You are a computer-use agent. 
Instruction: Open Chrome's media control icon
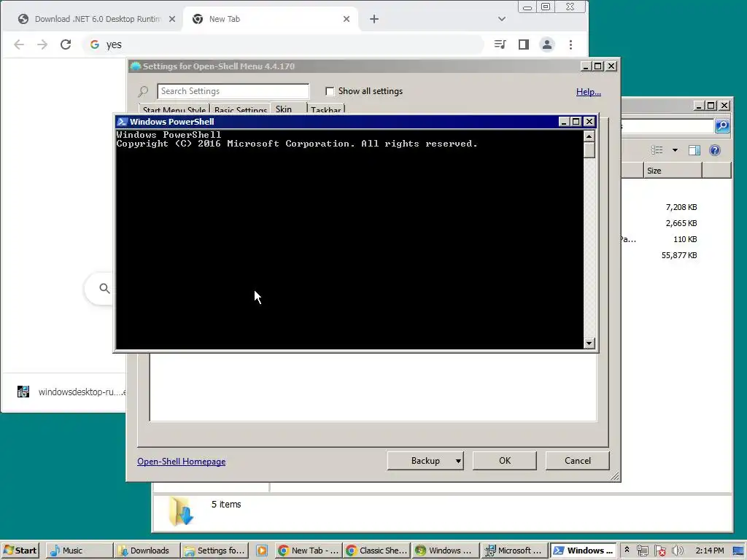click(x=500, y=44)
